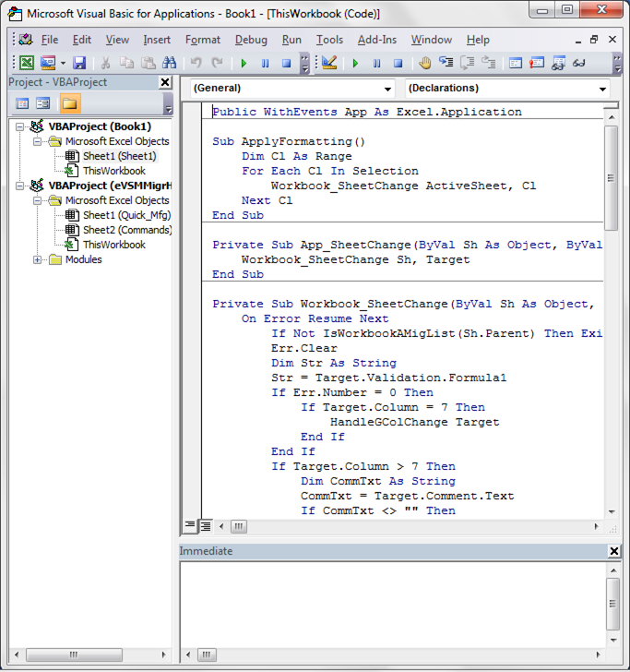Image resolution: width=630 pixels, height=672 pixels.
Task: Expand the Modules folder in tree
Action: point(38,259)
